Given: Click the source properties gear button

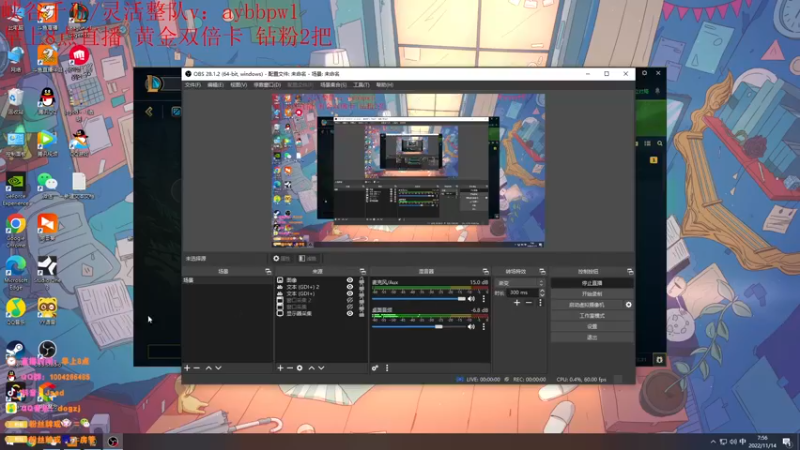Looking at the screenshot, I should point(281,259).
